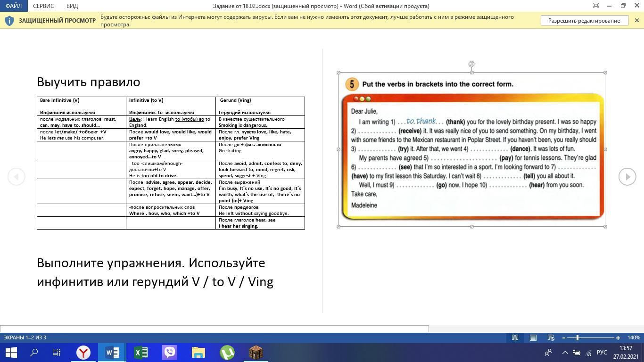Open Viber from the taskbar
Viewport: 644px width, 362px height.
click(x=170, y=353)
